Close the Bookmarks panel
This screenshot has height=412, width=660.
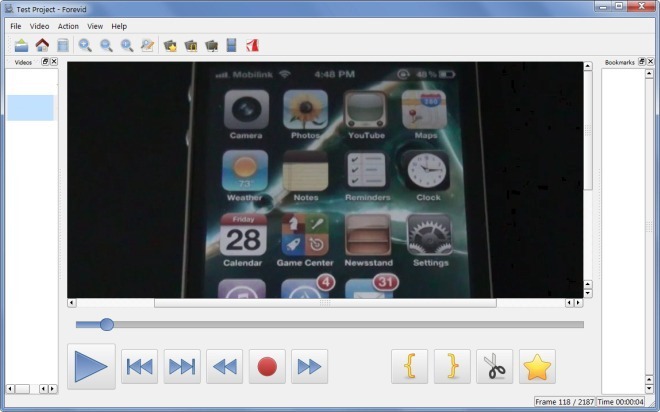(650, 61)
